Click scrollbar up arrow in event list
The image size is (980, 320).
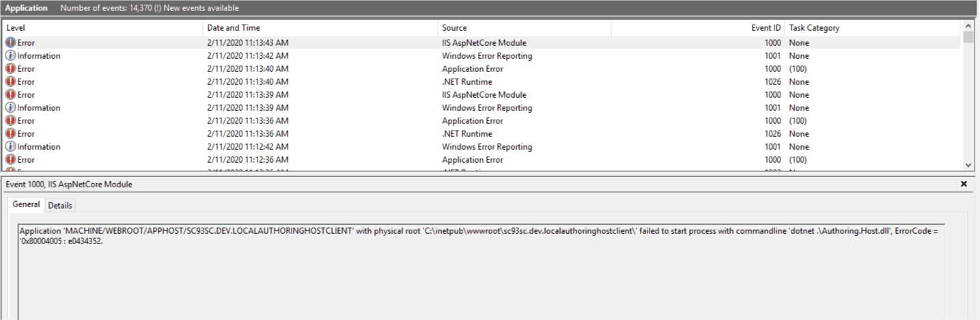[968, 25]
